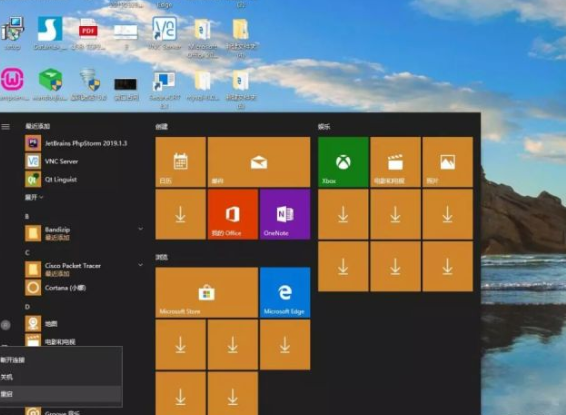This screenshot has width=566, height=415.
Task: Open the Office tile
Action: 232,214
